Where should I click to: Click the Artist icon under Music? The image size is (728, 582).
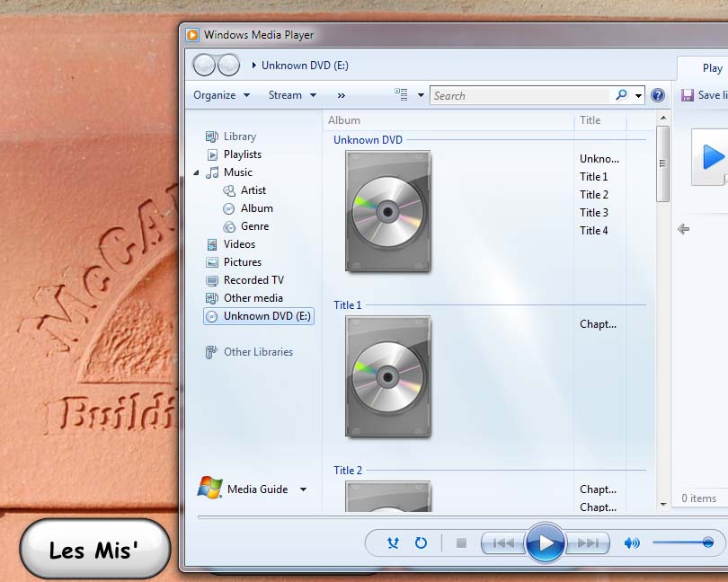(x=229, y=190)
